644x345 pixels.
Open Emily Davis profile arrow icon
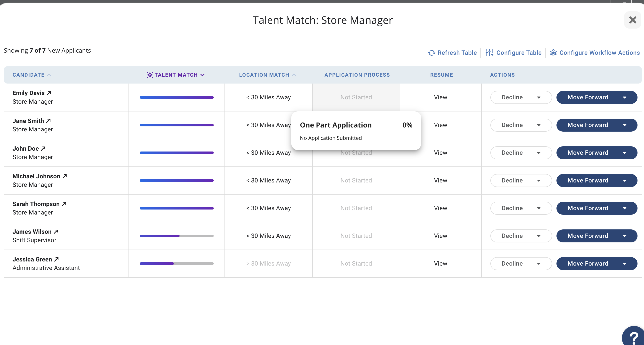(x=49, y=93)
